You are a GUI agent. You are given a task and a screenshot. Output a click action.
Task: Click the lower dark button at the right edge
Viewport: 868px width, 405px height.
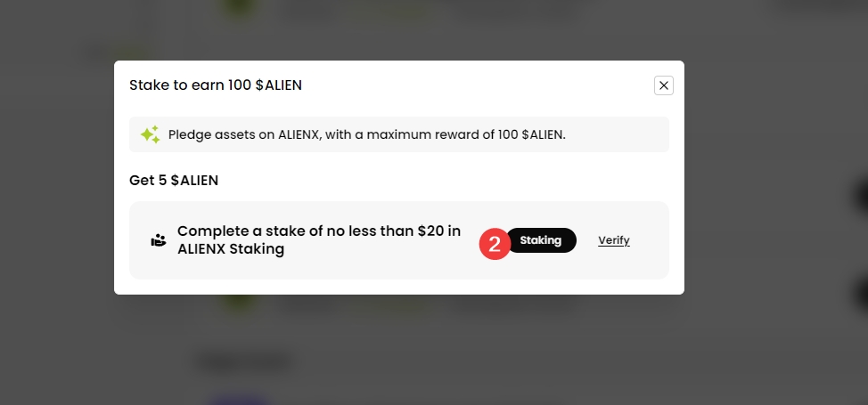point(862,293)
